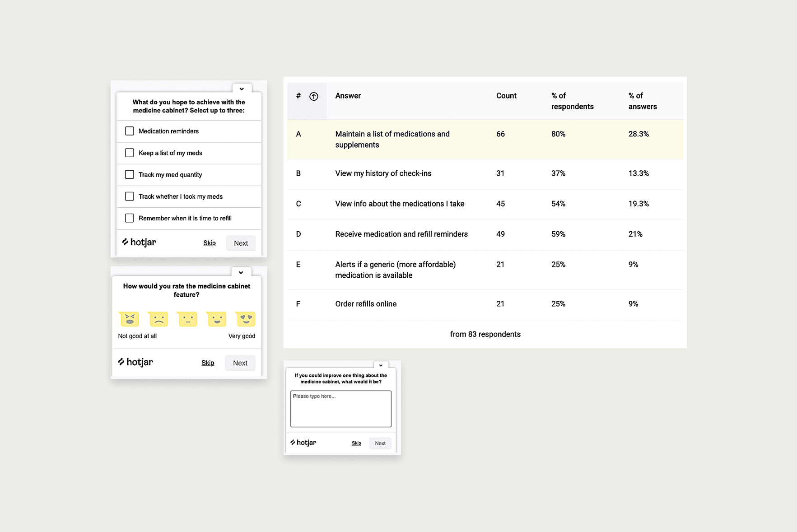Click Skip in the rating survey
This screenshot has width=797, height=532.
tap(208, 363)
